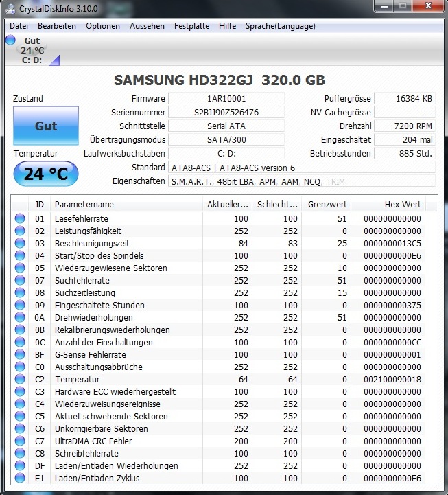Click the Standard field ATA8-ACS
This screenshot has height=495, width=448.
[x=302, y=168]
